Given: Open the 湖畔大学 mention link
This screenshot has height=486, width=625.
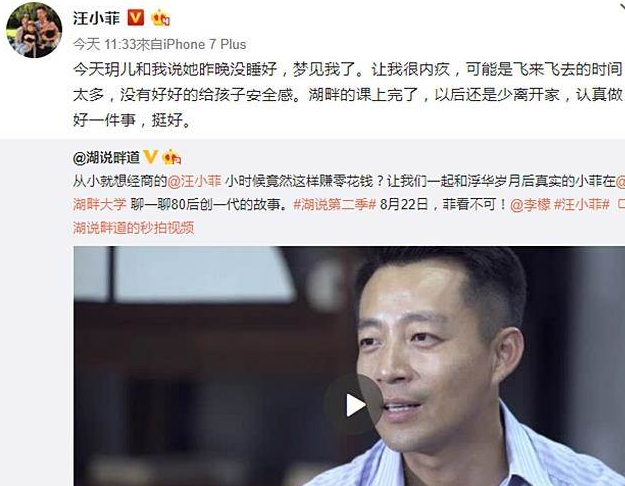Looking at the screenshot, I should click(x=100, y=204).
